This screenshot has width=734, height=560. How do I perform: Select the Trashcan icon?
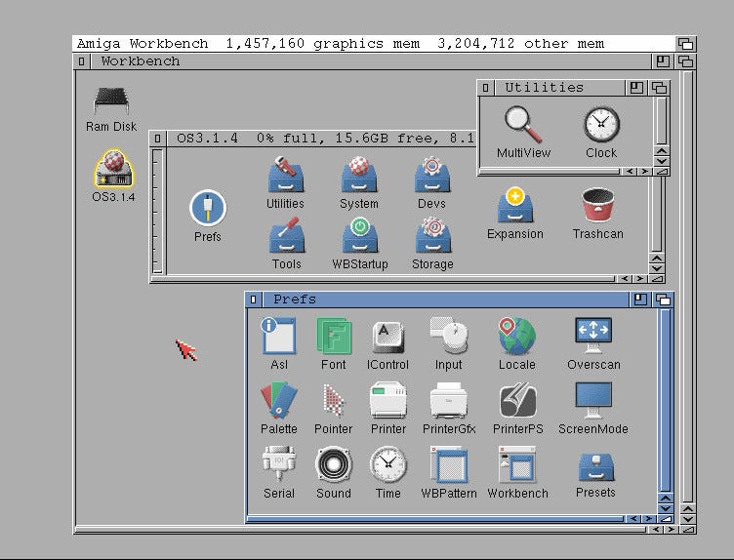pyautogui.click(x=597, y=206)
